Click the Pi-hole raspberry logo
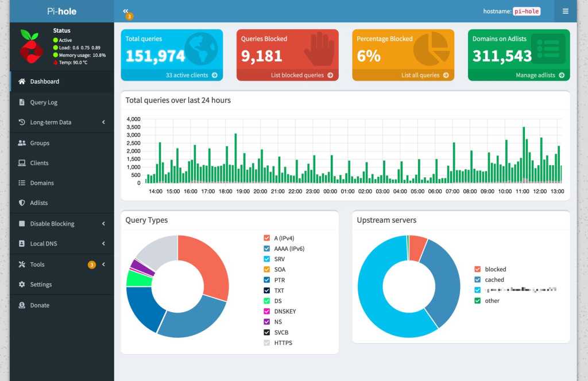 (x=32, y=46)
